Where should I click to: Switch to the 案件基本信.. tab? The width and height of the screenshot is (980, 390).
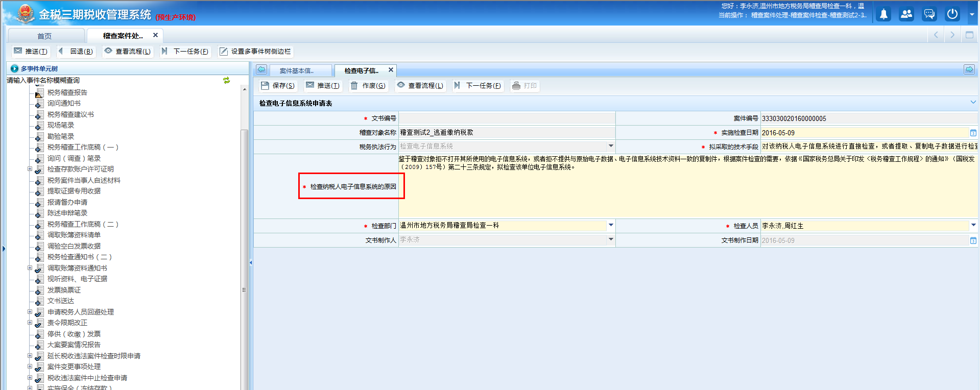point(297,70)
